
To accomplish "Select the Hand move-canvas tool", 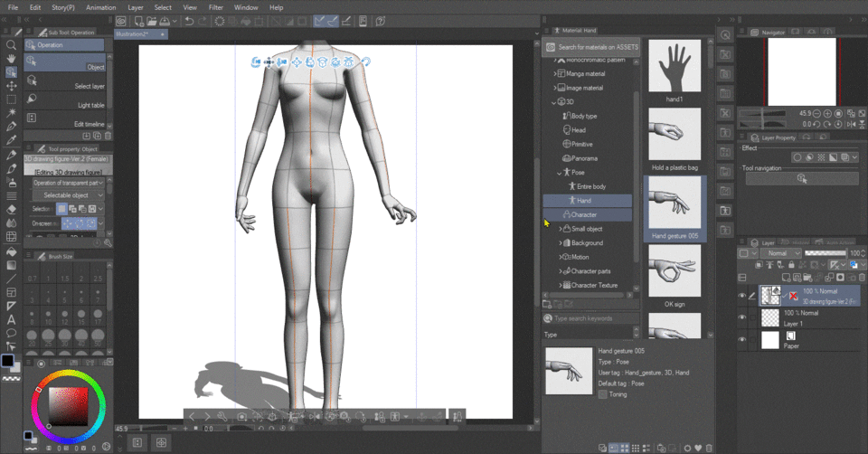I will click(x=11, y=58).
